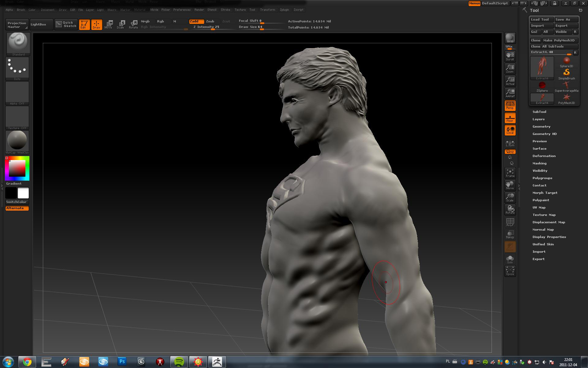Expand the Displacement Map section
This screenshot has height=368, width=588.
point(549,222)
